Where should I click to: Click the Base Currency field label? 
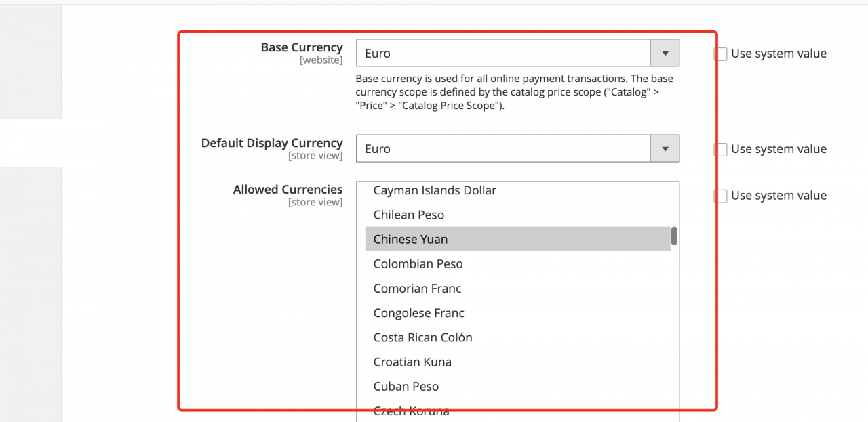pyautogui.click(x=302, y=48)
